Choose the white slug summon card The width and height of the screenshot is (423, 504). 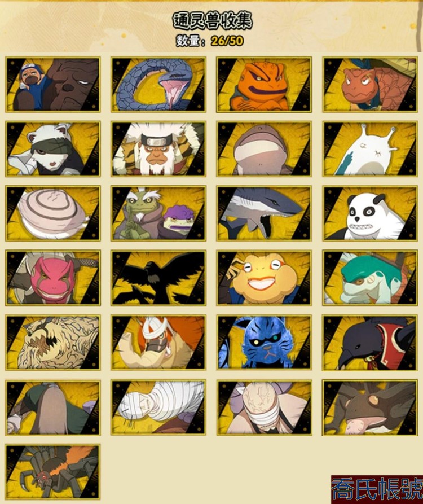[x=370, y=149]
